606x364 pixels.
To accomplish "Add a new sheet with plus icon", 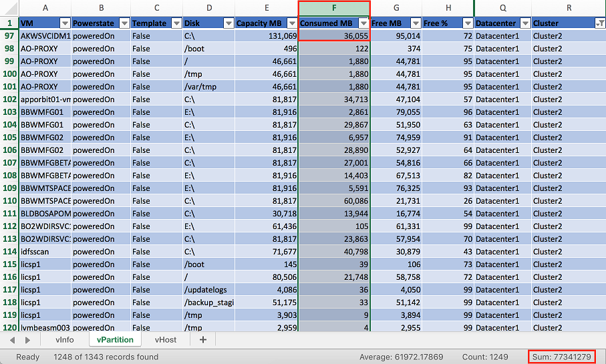I will click(x=203, y=340).
